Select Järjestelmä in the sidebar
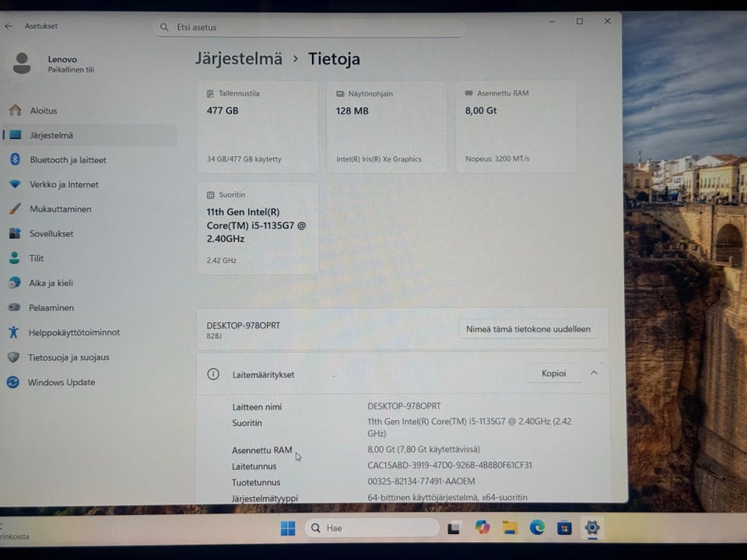The height and width of the screenshot is (560, 747). coord(89,135)
